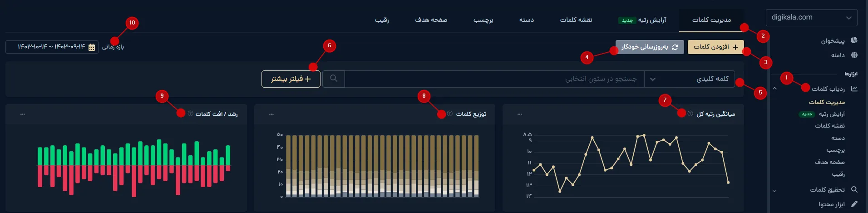Open آرایش رتبه in sidebar
868x213 pixels.
(x=832, y=114)
